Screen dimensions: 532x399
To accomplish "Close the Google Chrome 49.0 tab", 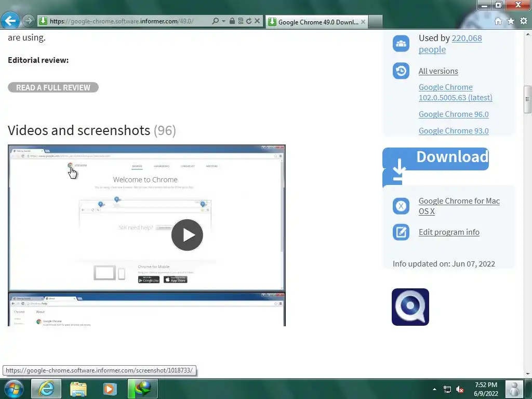I will click(363, 22).
